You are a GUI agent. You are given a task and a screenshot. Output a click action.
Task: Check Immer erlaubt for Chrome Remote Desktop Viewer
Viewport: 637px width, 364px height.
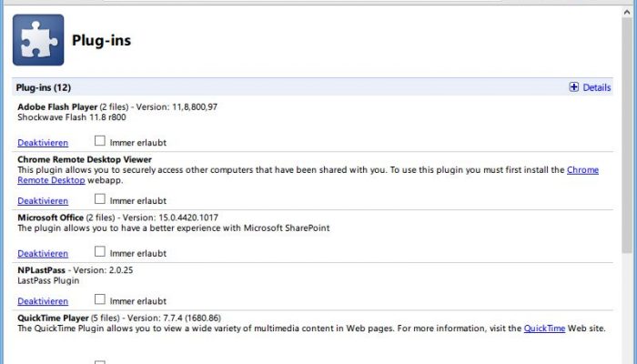[x=99, y=199]
